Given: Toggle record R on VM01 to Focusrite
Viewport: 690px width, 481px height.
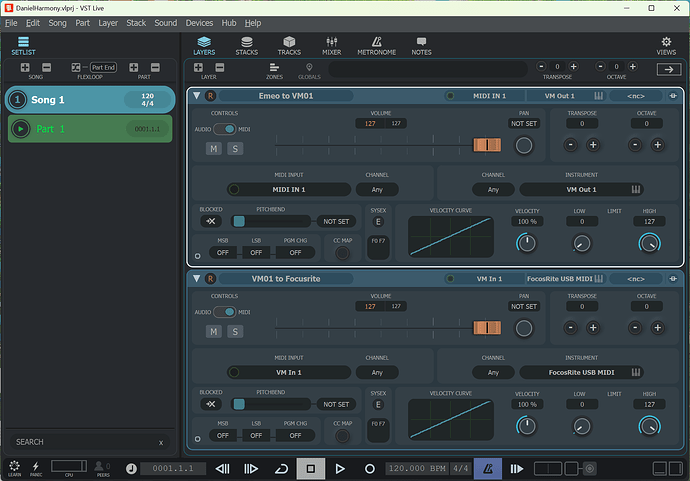Looking at the screenshot, I should [210, 279].
